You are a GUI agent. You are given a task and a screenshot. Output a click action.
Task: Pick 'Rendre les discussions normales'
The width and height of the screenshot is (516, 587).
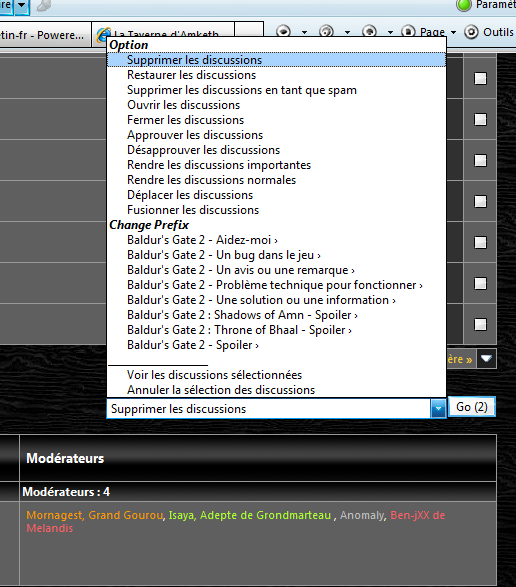point(276,180)
